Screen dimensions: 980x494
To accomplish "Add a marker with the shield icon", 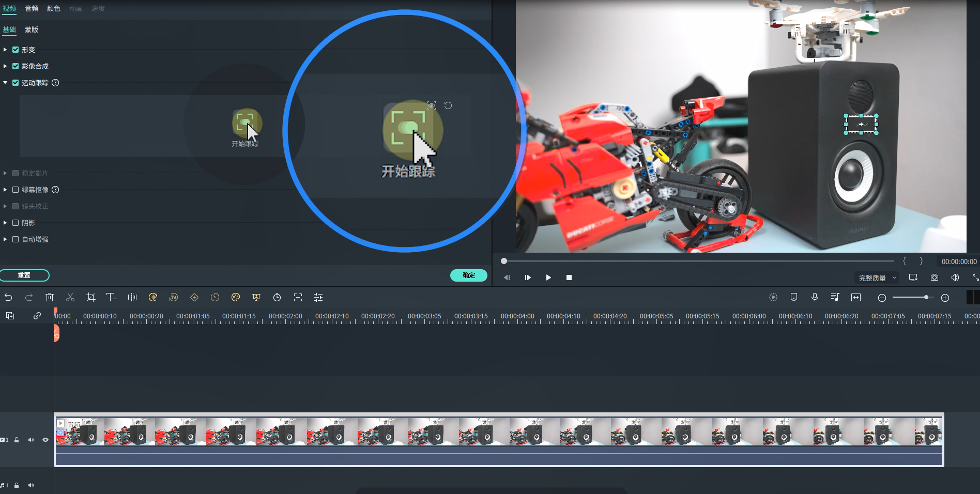I will (x=794, y=297).
